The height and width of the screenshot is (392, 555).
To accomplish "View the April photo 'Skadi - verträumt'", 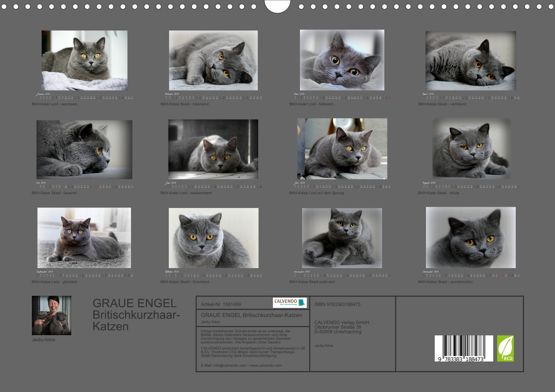I will (x=470, y=61).
